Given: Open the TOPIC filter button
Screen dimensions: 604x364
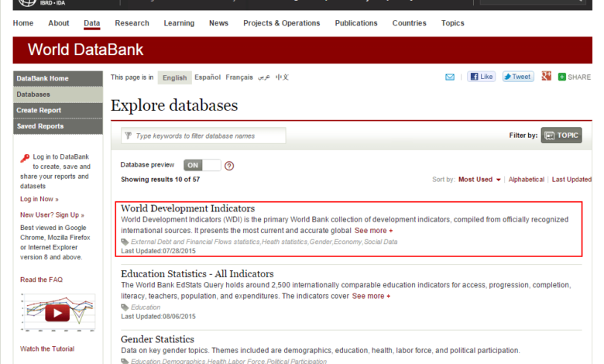Looking at the screenshot, I should (x=561, y=136).
